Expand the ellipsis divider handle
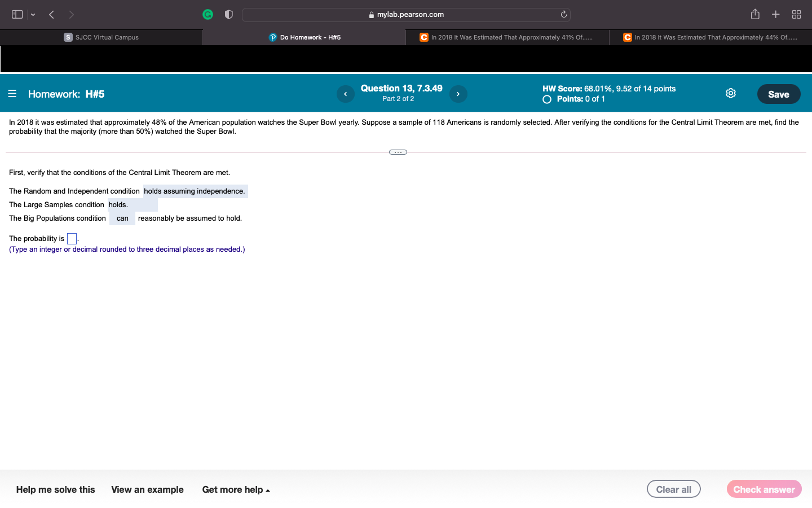The image size is (812, 508). 398,152
